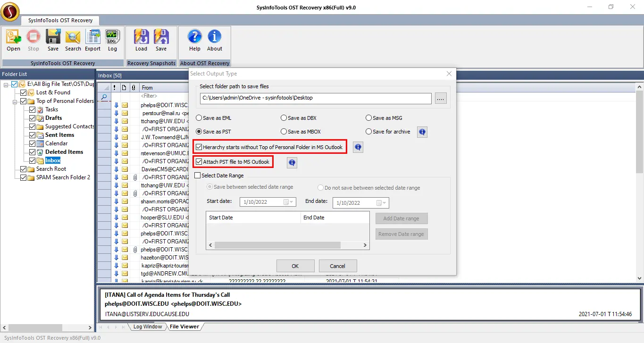This screenshot has height=343, width=644.
Task: Uncheck Attach PST file to MS Outlook
Action: tap(199, 162)
